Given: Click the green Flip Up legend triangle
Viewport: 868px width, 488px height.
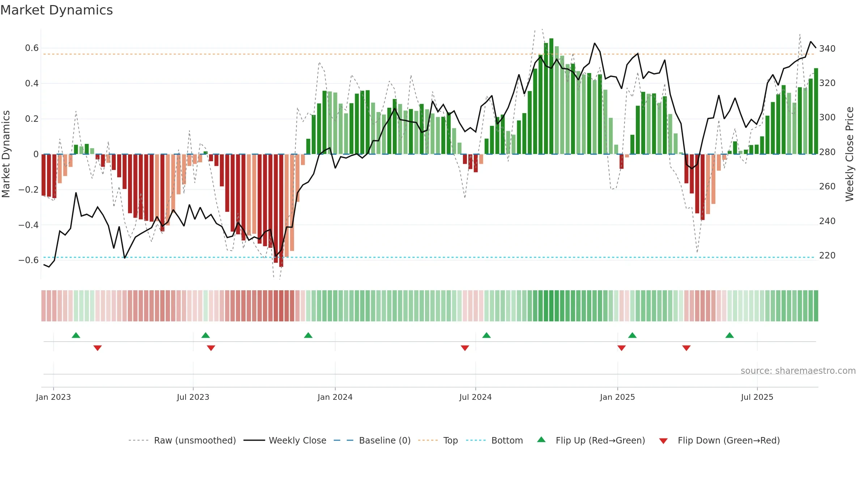Looking at the screenshot, I should 541,440.
